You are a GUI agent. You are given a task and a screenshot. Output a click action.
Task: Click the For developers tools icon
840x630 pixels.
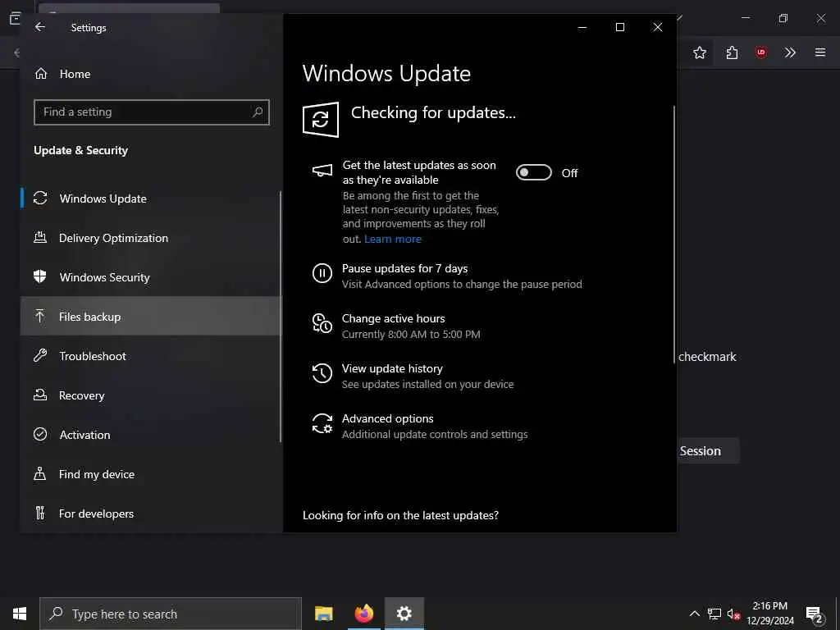[x=40, y=514]
